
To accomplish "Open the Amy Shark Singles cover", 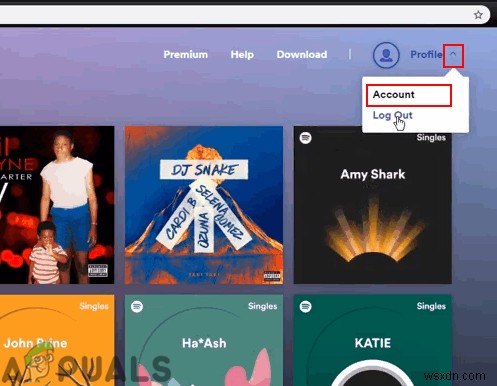I will pyautogui.click(x=373, y=205).
